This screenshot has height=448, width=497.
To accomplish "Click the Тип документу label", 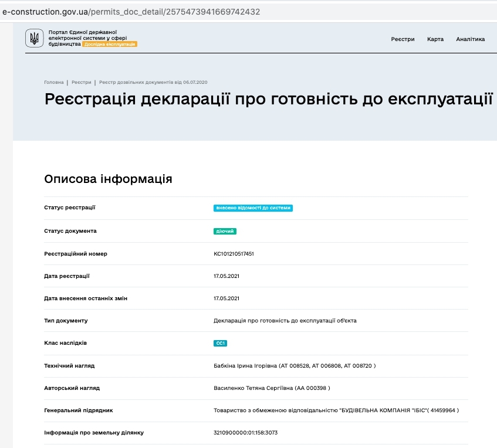I will 66,321.
